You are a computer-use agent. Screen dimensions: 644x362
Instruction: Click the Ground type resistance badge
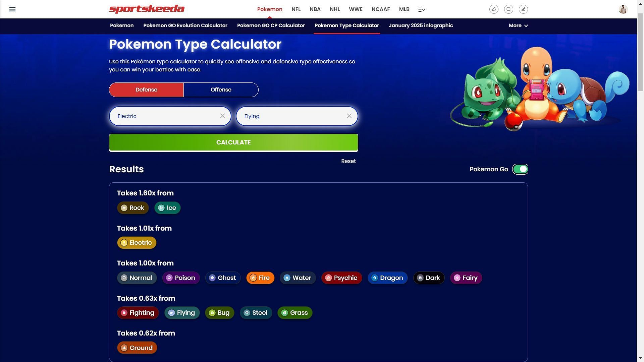point(137,347)
